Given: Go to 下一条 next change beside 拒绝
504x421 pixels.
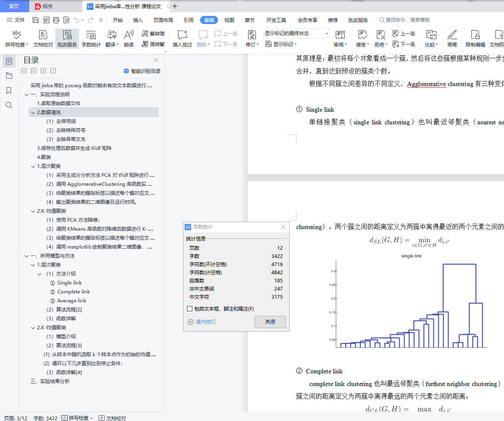Looking at the screenshot, I should (404, 44).
